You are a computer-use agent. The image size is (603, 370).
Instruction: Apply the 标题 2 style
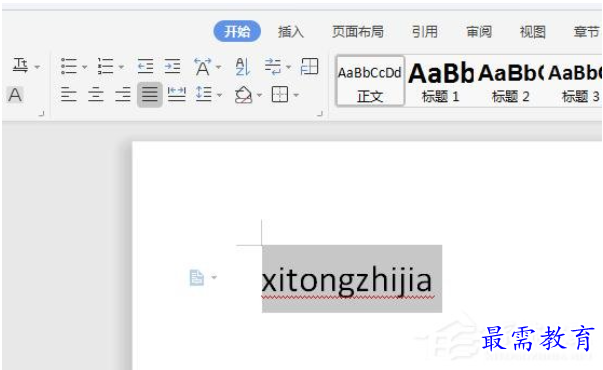coord(510,82)
